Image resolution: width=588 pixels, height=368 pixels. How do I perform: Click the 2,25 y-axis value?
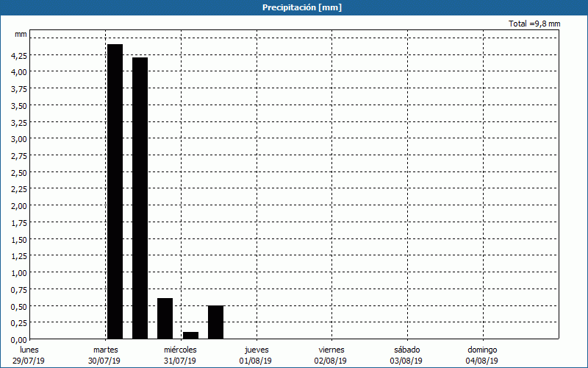coord(19,189)
